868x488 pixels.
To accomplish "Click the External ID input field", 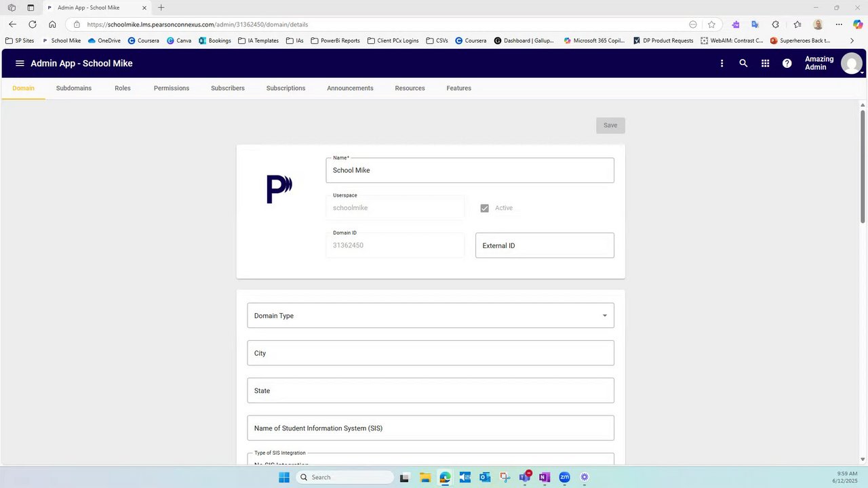I will (x=545, y=245).
